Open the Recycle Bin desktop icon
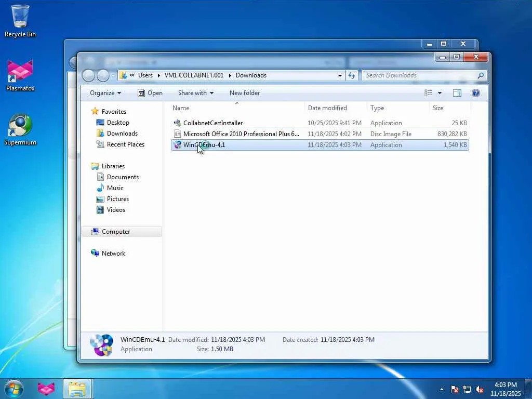Viewport: 532px width, 399px height. pyautogui.click(x=20, y=21)
